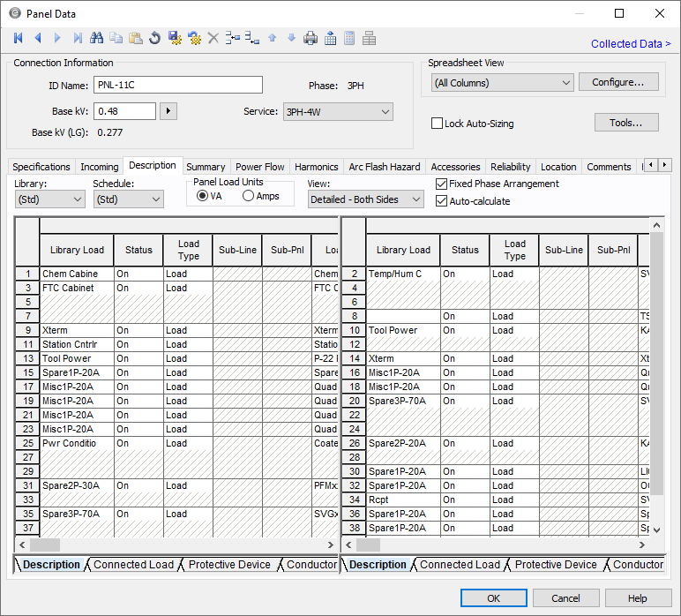Switch to the Arc Flash Hazard tab

pyautogui.click(x=384, y=167)
